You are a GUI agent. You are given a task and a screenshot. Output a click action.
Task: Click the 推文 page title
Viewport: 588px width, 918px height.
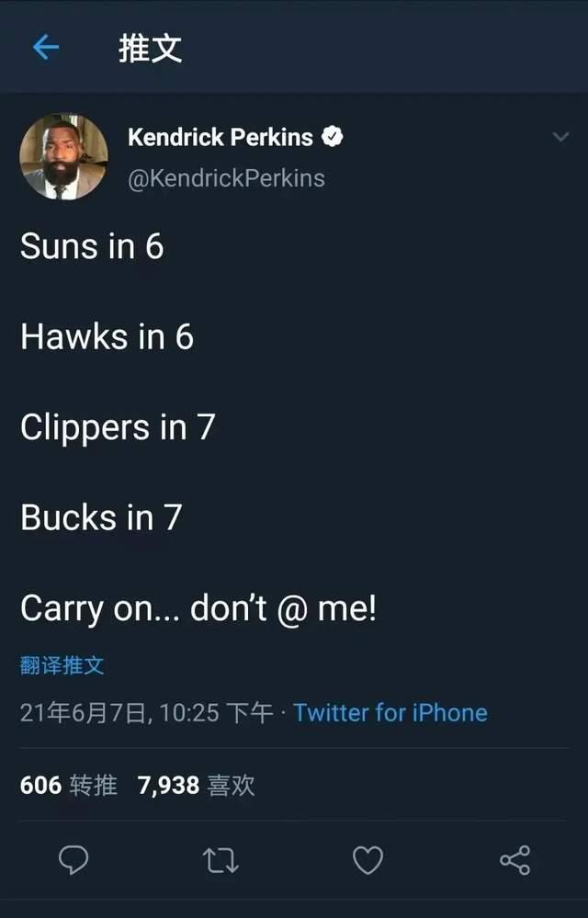click(150, 48)
